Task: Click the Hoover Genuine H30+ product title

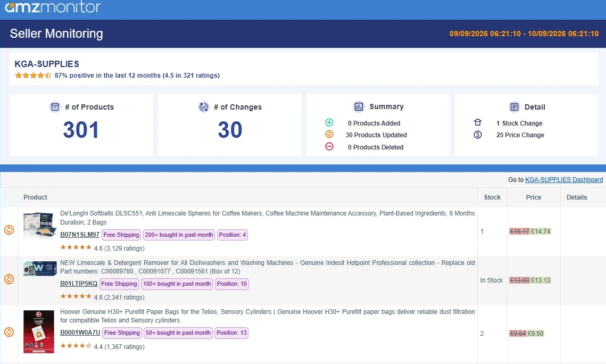Action: (x=268, y=316)
